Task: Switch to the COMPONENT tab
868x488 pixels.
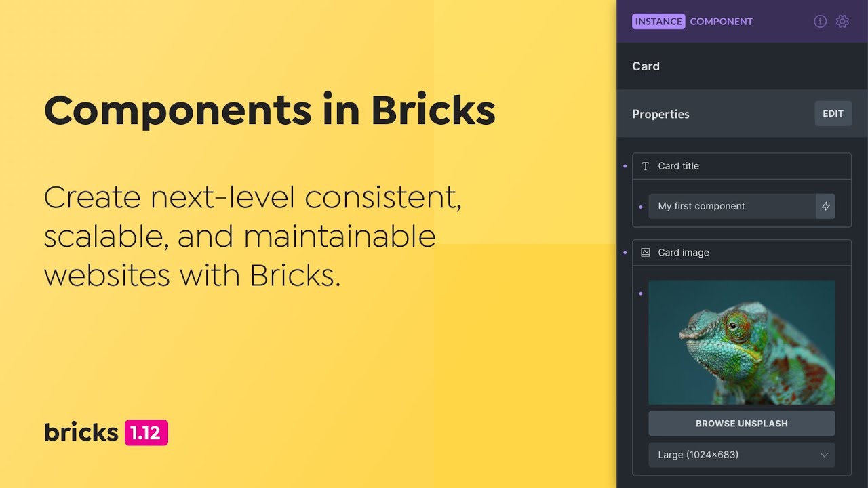Action: click(x=721, y=22)
